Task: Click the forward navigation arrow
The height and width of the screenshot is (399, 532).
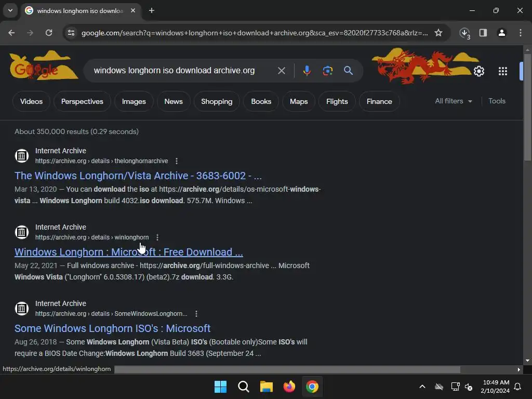Action: (30, 33)
